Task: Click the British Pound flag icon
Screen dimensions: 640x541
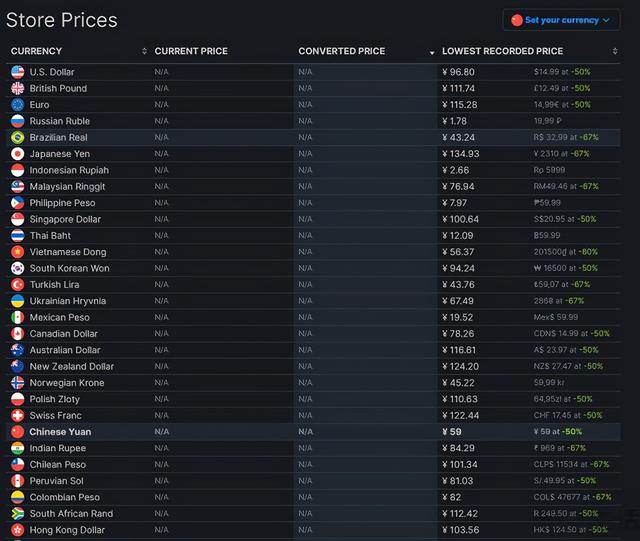Action: [x=17, y=88]
